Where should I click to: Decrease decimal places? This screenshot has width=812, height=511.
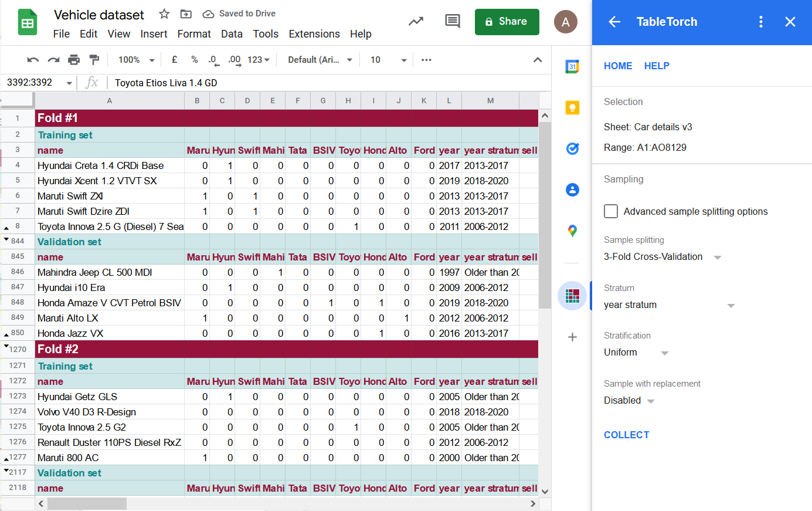tap(213, 60)
